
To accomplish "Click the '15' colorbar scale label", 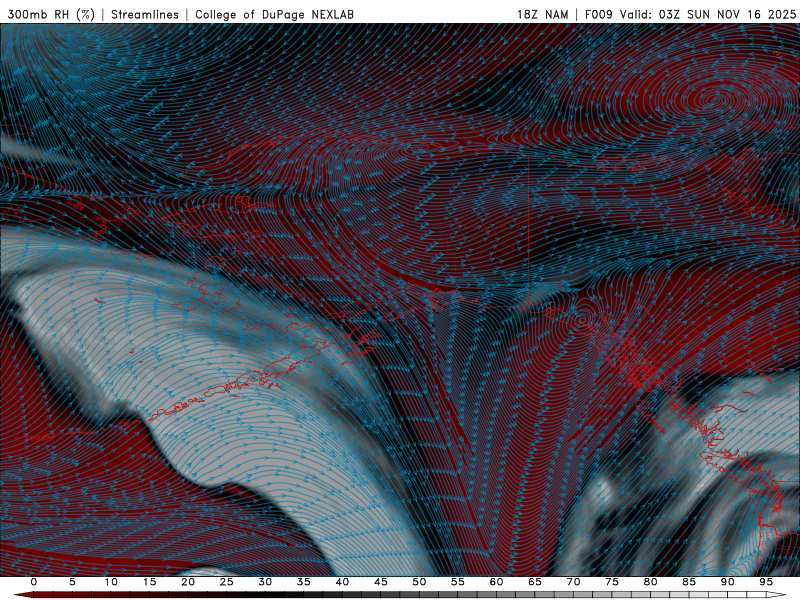I will pyautogui.click(x=149, y=582).
